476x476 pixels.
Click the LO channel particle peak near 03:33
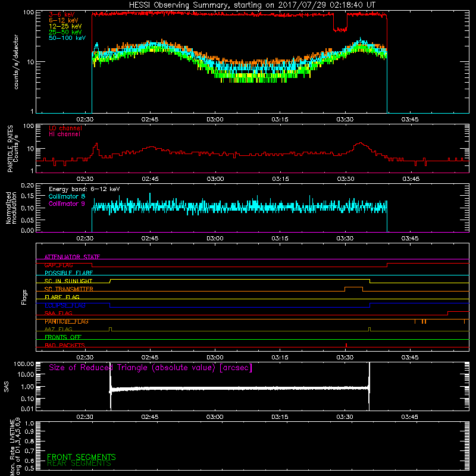pyautogui.click(x=361, y=143)
